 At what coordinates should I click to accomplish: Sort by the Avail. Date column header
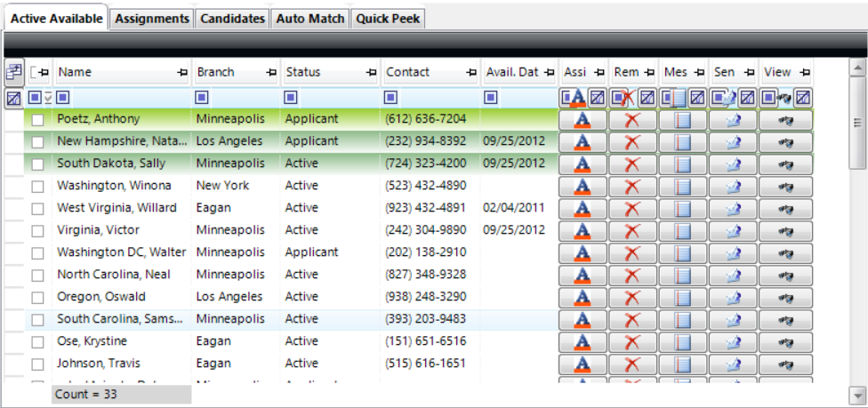tap(510, 73)
